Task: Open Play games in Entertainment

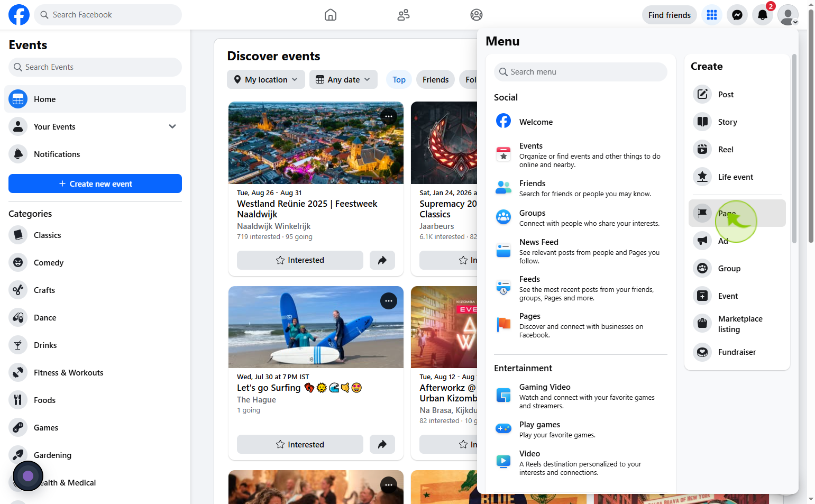Action: (x=581, y=429)
